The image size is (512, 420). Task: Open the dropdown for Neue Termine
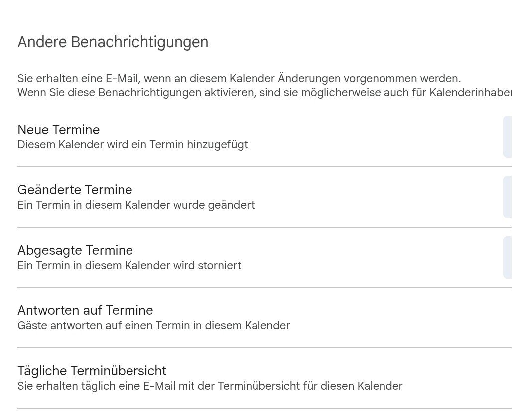507,137
